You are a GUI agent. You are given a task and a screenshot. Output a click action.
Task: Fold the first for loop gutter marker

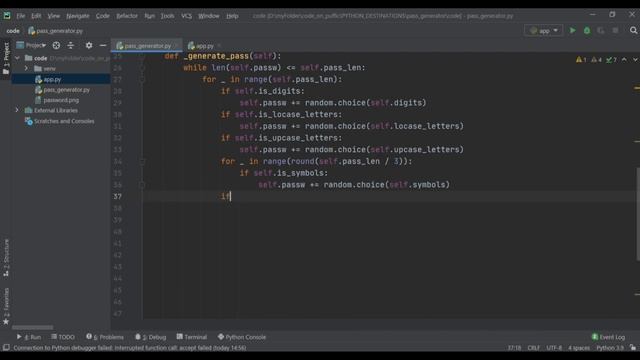click(x=142, y=80)
